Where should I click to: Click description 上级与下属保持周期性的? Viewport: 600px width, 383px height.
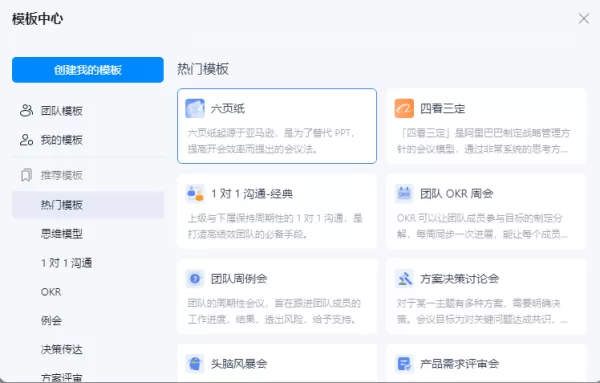[275, 226]
